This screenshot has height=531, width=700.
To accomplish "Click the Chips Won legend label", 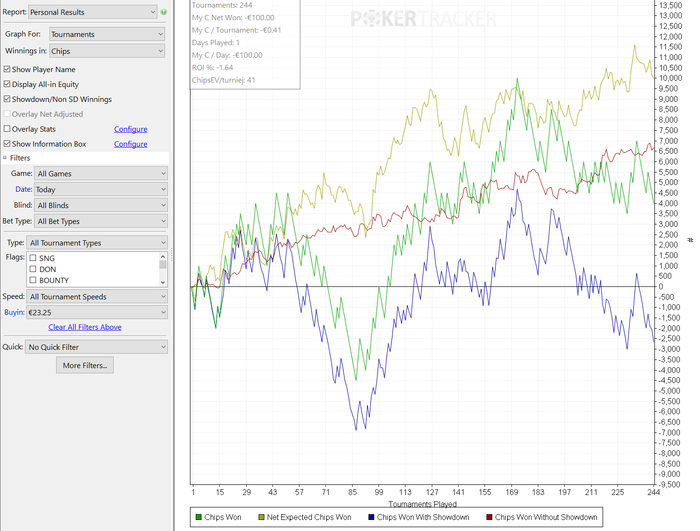I will click(x=223, y=517).
